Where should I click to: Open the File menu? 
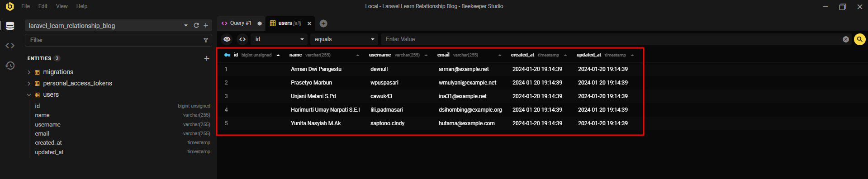coord(26,6)
